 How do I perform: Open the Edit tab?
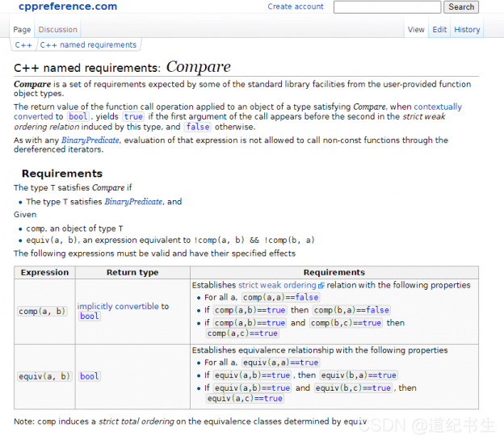439,30
